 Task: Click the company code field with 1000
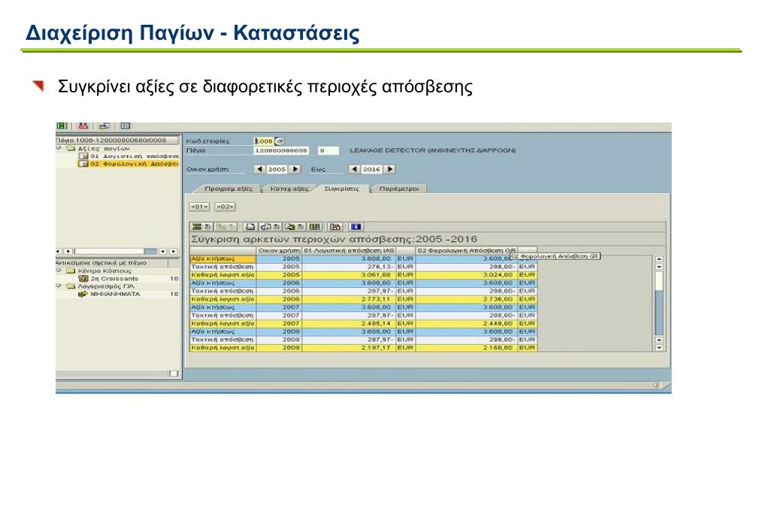pos(264,141)
